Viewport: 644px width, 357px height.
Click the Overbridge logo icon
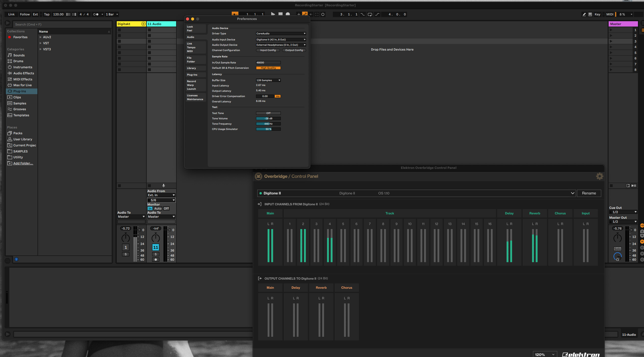point(258,176)
